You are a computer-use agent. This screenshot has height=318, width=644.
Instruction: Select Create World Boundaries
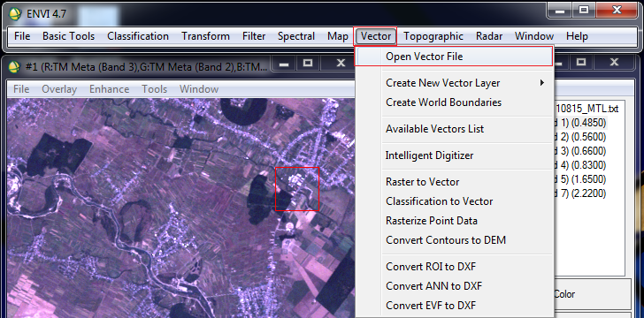pyautogui.click(x=443, y=102)
